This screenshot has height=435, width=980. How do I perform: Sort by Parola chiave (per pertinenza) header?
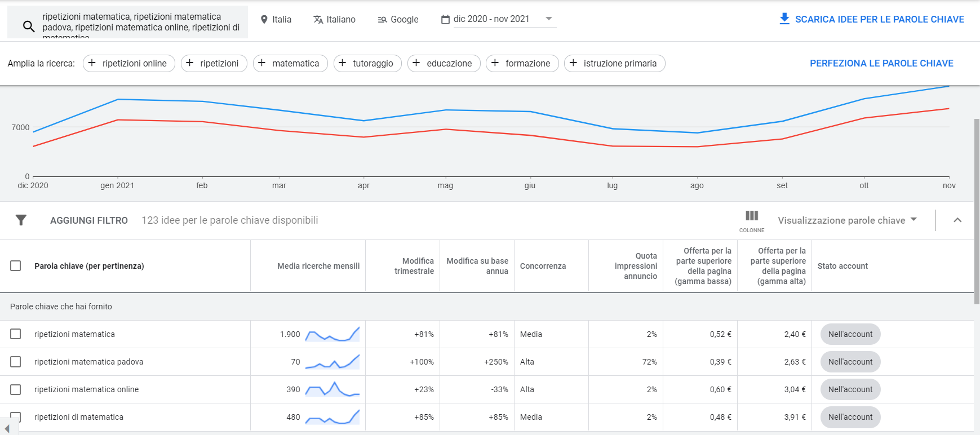click(x=89, y=266)
